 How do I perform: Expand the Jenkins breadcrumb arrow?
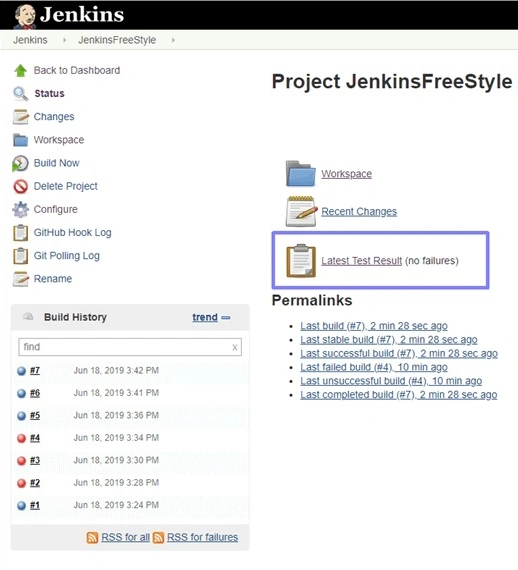(64, 40)
